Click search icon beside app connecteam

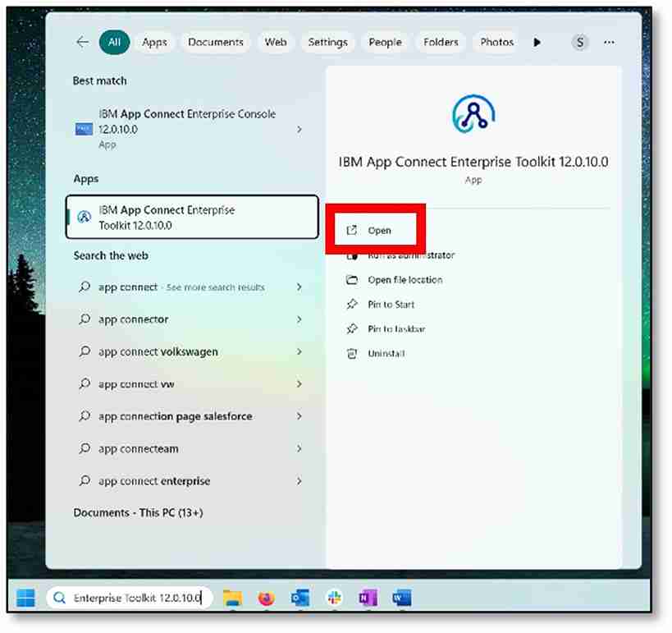tap(85, 448)
